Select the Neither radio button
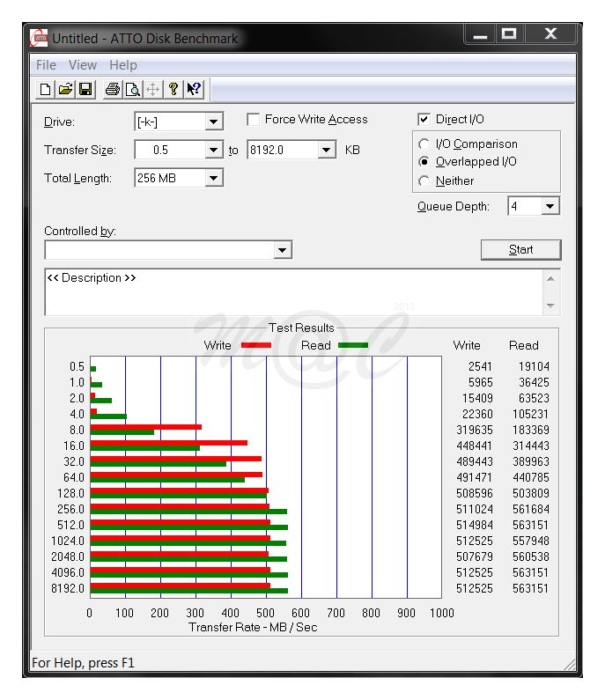605x700 pixels. click(424, 181)
